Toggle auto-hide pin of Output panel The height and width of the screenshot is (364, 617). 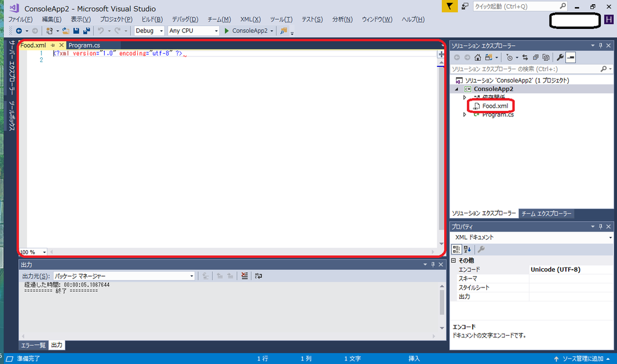click(x=433, y=265)
